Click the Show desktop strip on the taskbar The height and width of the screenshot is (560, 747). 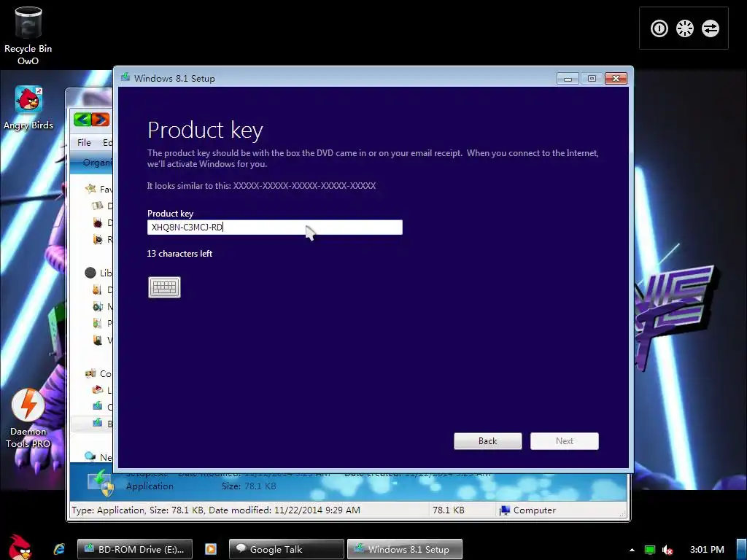(x=742, y=549)
